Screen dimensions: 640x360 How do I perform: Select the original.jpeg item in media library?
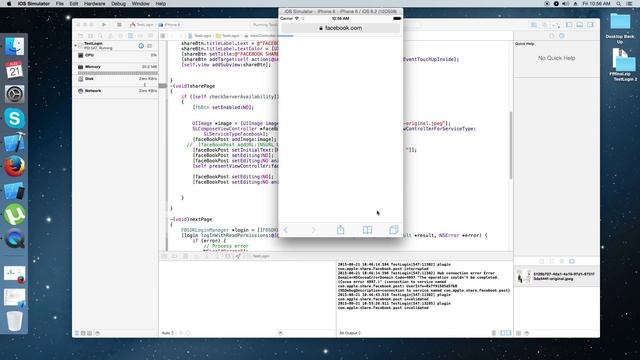pyautogui.click(x=557, y=276)
